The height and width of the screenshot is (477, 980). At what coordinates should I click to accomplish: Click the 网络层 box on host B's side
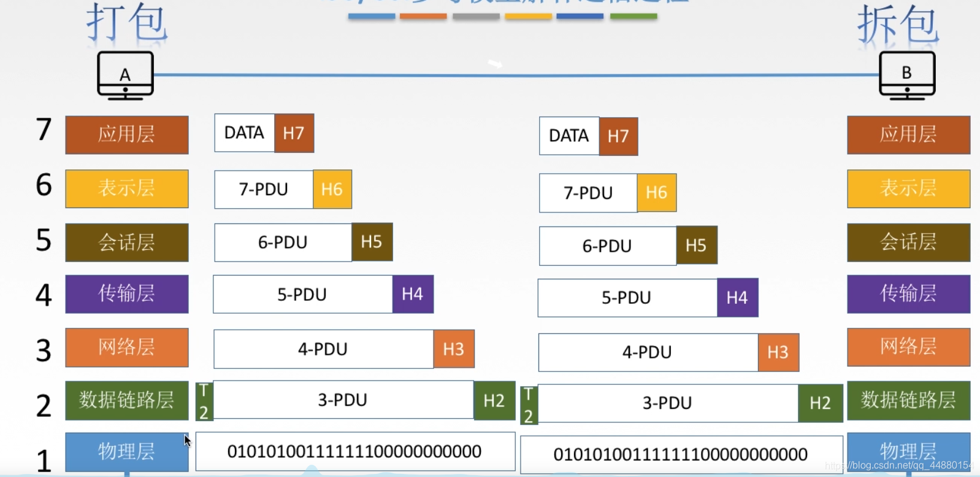(909, 347)
